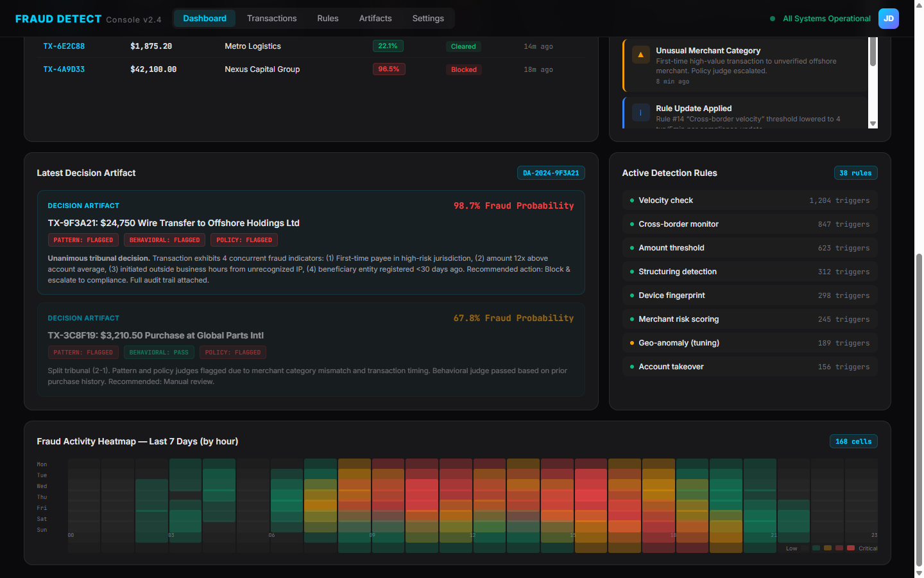The image size is (924, 578).
Task: Toggle the amber indicator on Geo-anomaly (tuning)
Action: point(631,342)
